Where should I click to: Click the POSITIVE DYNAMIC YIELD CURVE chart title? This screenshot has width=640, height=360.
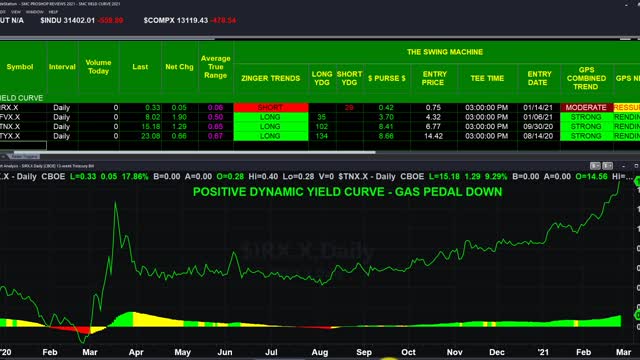pyautogui.click(x=347, y=192)
